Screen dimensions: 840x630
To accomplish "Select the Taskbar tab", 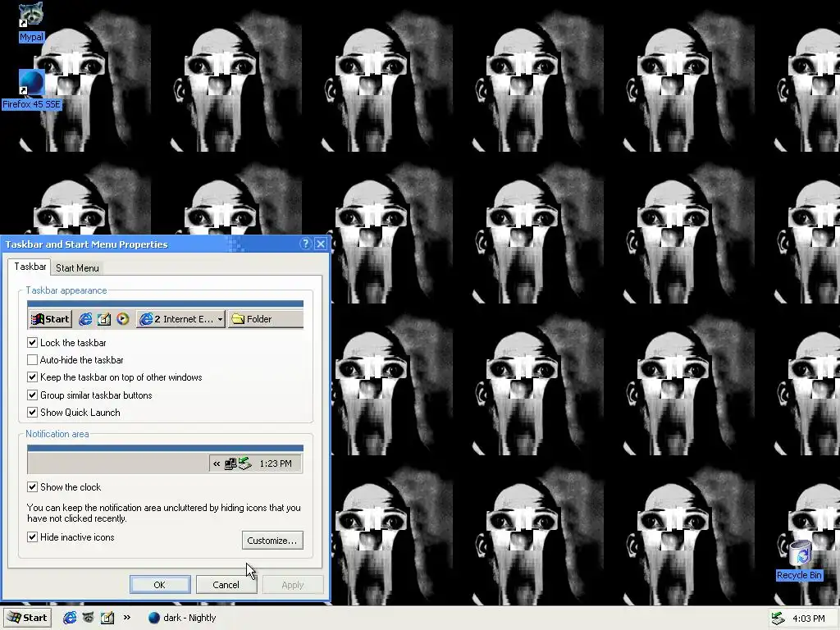I will tap(30, 267).
